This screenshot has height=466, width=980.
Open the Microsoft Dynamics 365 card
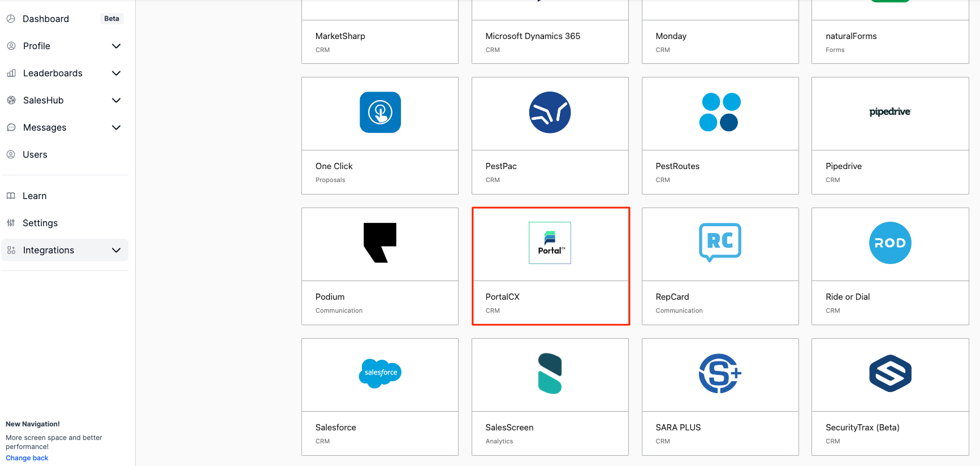550,32
